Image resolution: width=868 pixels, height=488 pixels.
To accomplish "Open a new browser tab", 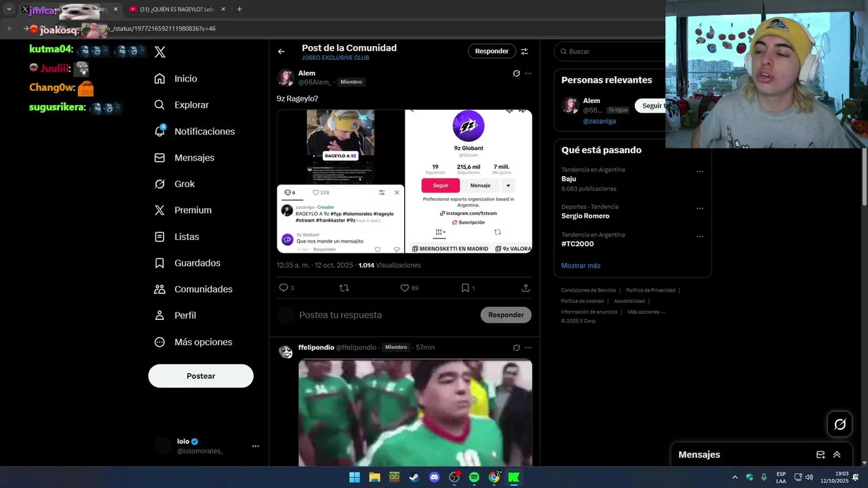I will (239, 9).
